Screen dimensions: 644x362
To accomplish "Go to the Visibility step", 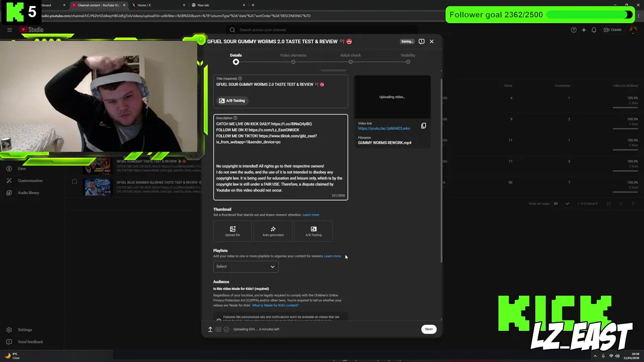I will [408, 58].
